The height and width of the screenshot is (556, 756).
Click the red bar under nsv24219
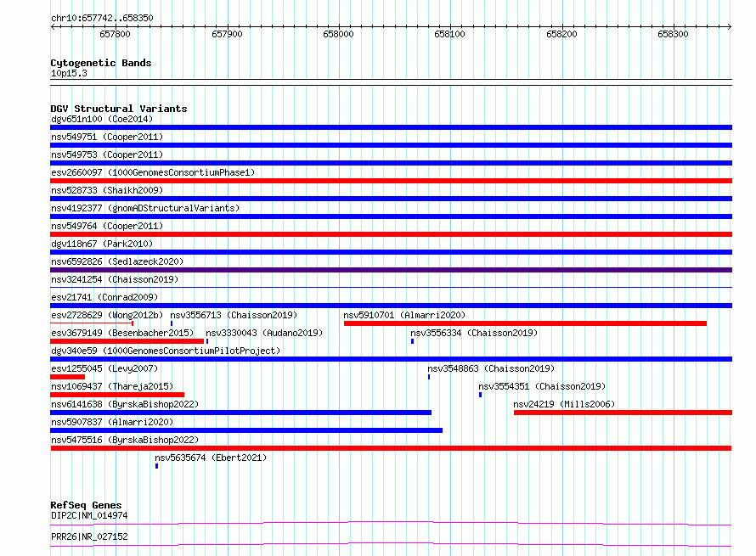[x=623, y=413]
